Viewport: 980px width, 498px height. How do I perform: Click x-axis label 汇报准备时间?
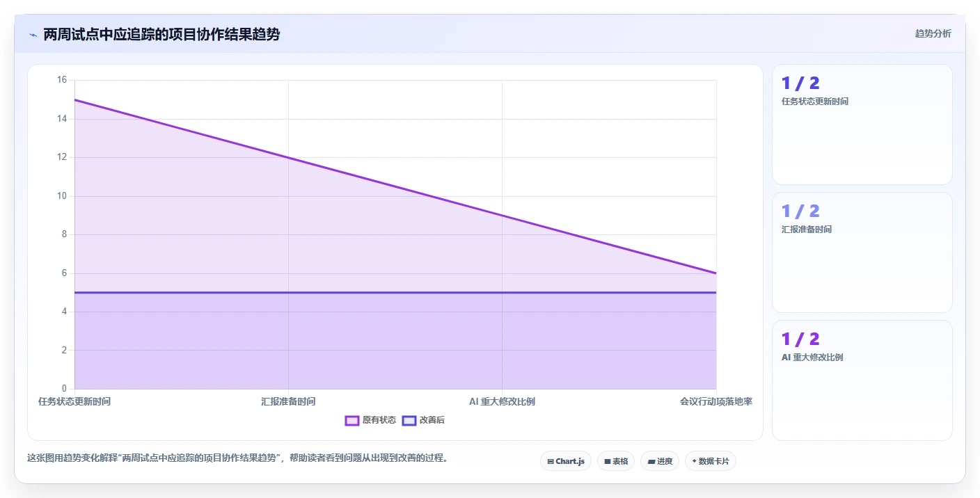[x=288, y=401]
